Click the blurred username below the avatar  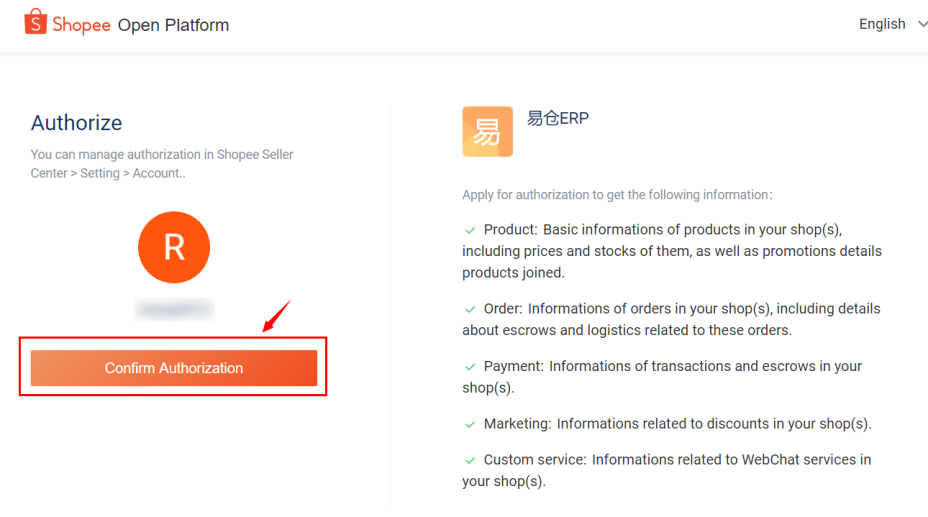coord(175,310)
